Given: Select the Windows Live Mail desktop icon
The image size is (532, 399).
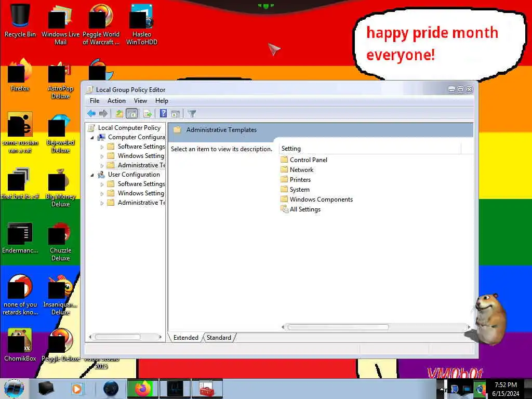Looking at the screenshot, I should (x=60, y=24).
